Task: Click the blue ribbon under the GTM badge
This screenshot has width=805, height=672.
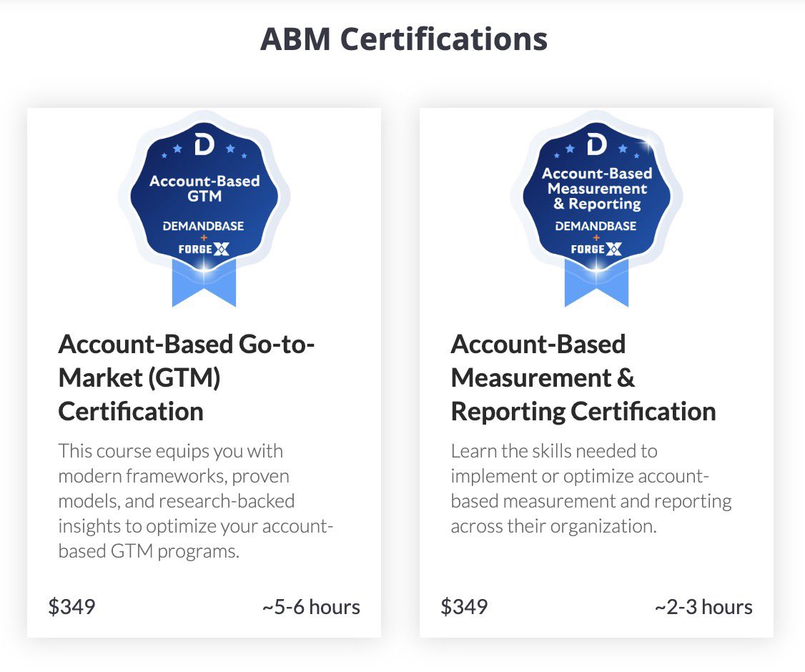Action: [x=204, y=283]
